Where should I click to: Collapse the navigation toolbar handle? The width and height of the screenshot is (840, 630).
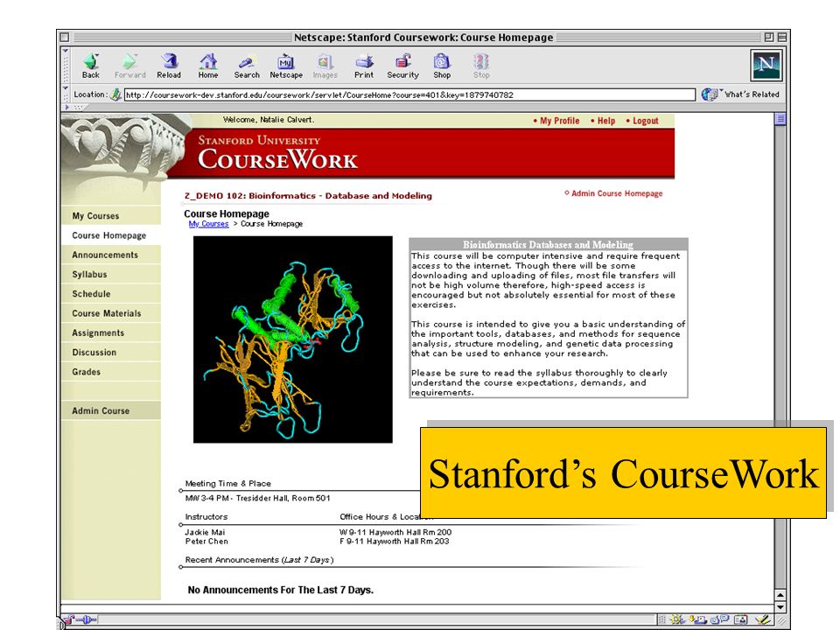coord(66,66)
